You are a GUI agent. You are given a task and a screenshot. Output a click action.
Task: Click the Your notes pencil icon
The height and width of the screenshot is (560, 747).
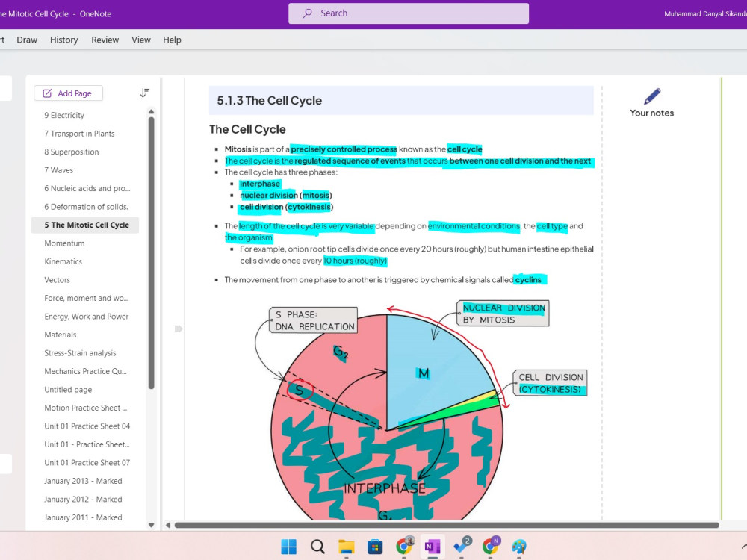[x=651, y=96]
